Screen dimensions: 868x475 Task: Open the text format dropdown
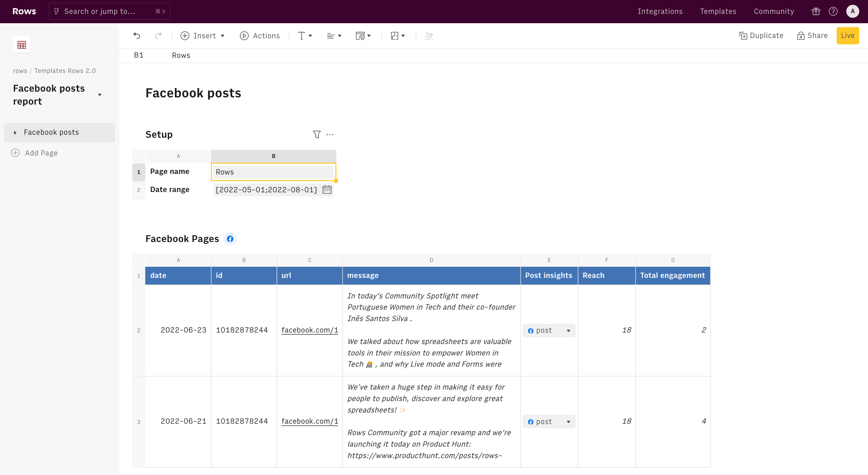[305, 36]
